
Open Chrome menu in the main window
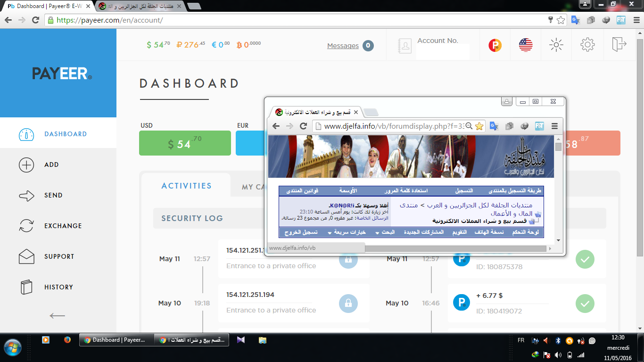pos(636,20)
